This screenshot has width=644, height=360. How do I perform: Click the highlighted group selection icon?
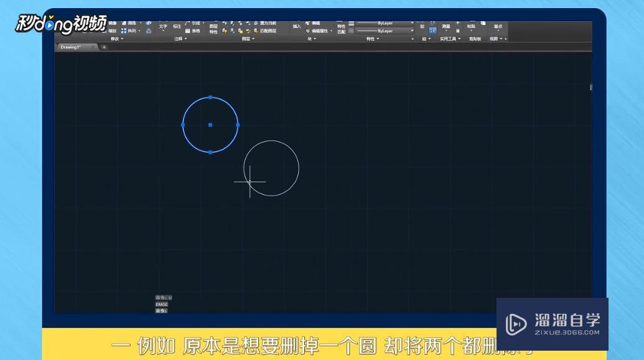click(432, 30)
